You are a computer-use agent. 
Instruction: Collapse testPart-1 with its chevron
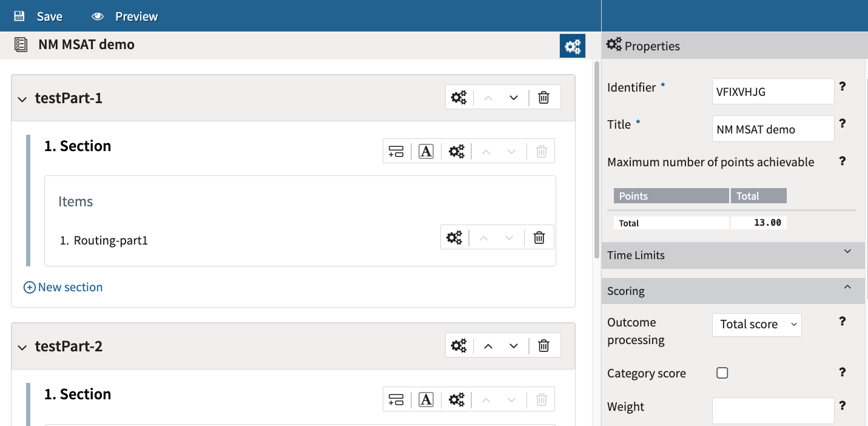[x=22, y=99]
